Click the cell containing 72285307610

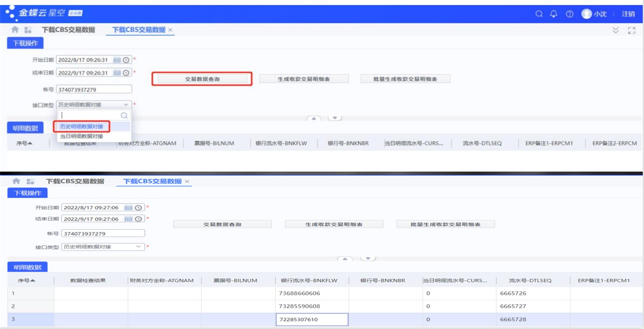pos(312,319)
